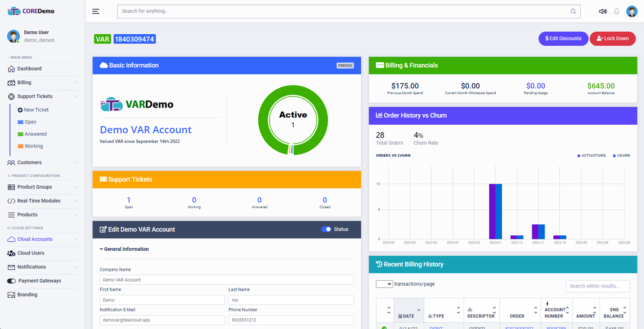Expand the Customers sidebar menu
This screenshot has height=329, width=644.
(76, 162)
